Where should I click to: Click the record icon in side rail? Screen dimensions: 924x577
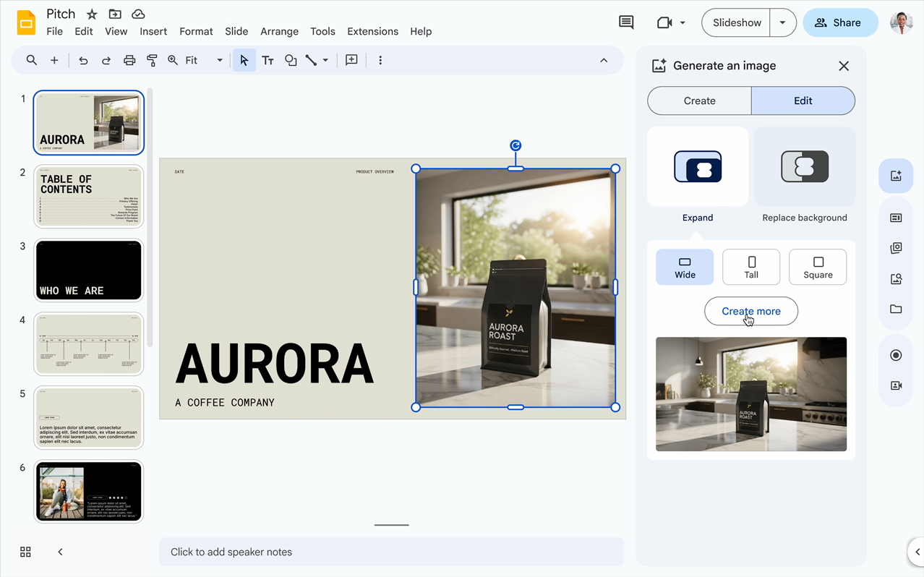(896, 355)
